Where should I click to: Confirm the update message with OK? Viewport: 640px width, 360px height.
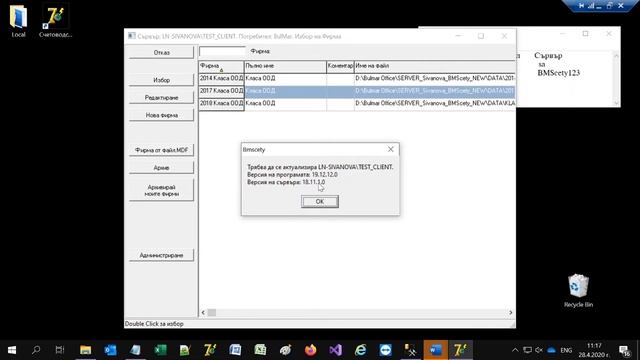tap(320, 201)
